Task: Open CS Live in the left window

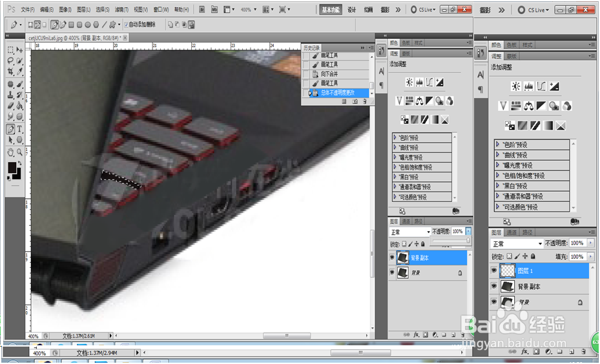Action: coord(423,10)
